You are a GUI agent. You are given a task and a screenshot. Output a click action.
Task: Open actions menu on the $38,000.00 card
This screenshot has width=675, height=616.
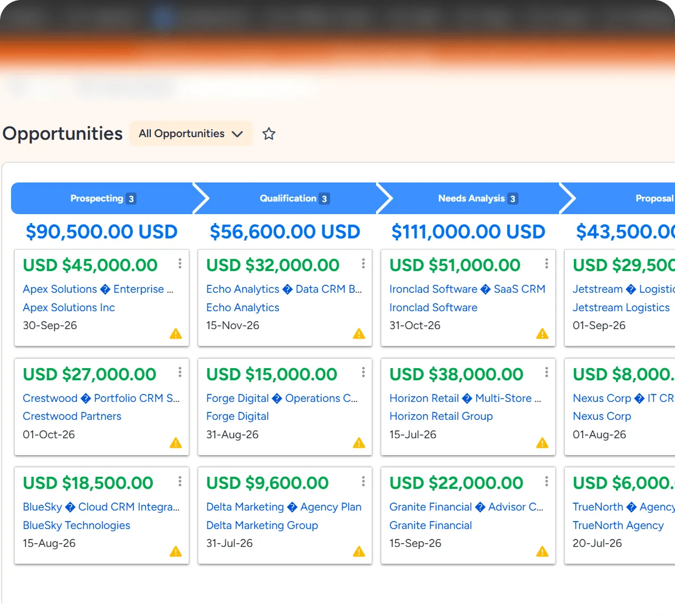(546, 372)
